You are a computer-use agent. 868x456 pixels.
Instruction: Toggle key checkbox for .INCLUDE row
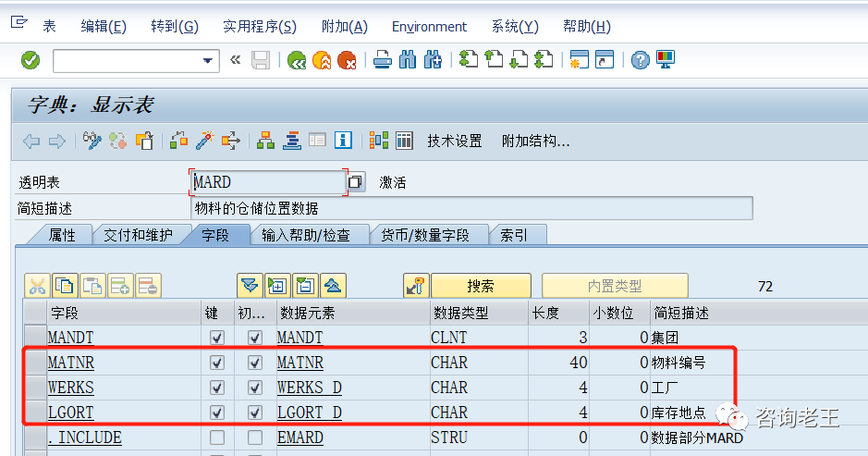217,438
